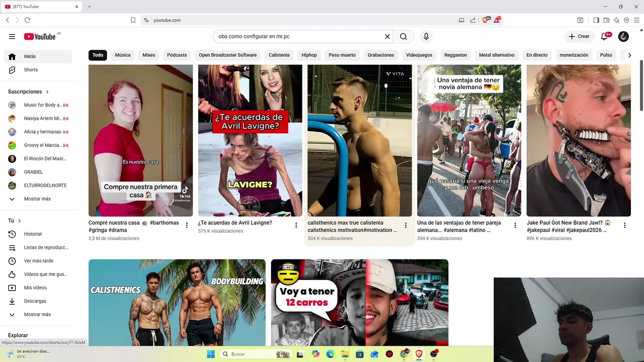Open options for the Avril Lavigne short

(x=296, y=225)
